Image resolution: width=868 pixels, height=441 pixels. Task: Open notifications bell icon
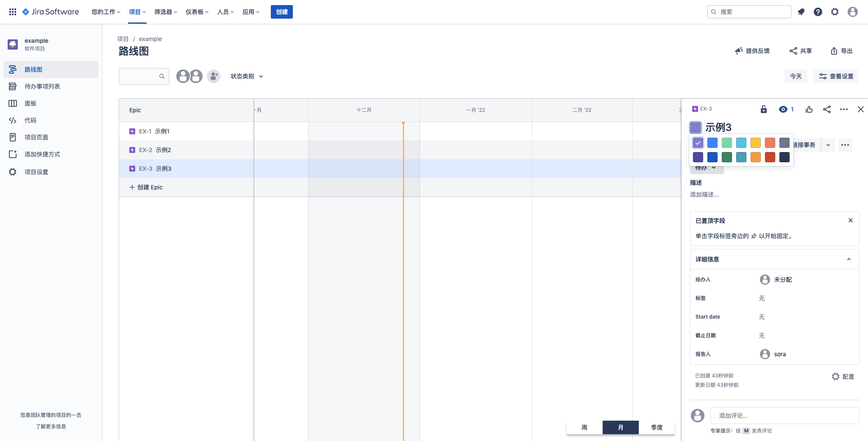pos(801,12)
